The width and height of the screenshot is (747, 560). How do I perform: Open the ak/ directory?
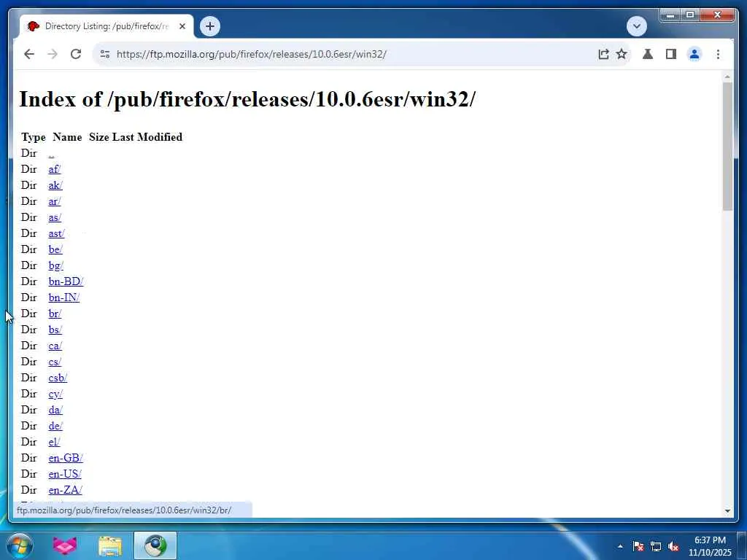click(x=55, y=185)
